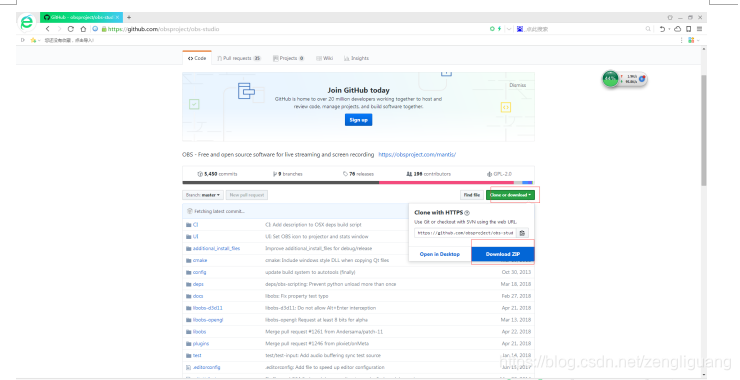Switch to the Code tab
The image size is (740, 380).
pyautogui.click(x=197, y=59)
